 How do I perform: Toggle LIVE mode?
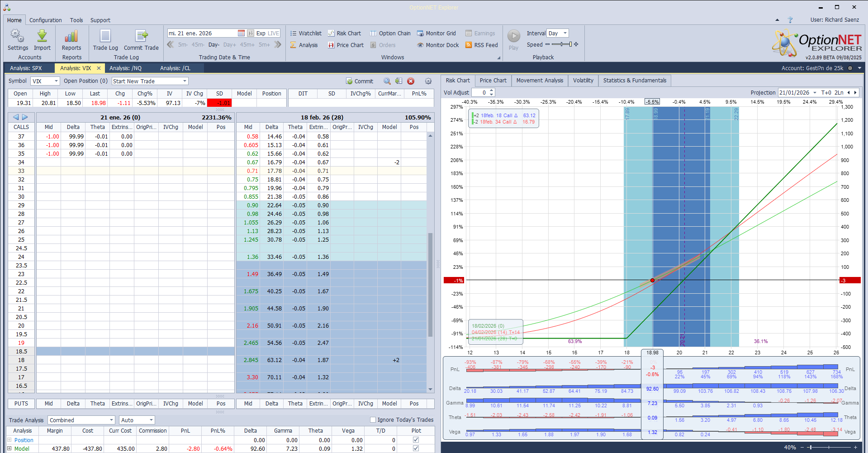click(274, 33)
